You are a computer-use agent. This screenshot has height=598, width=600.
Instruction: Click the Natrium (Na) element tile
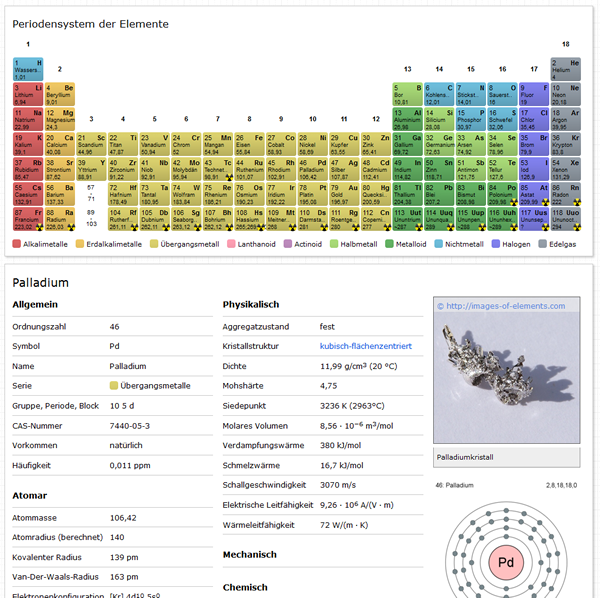(28, 119)
